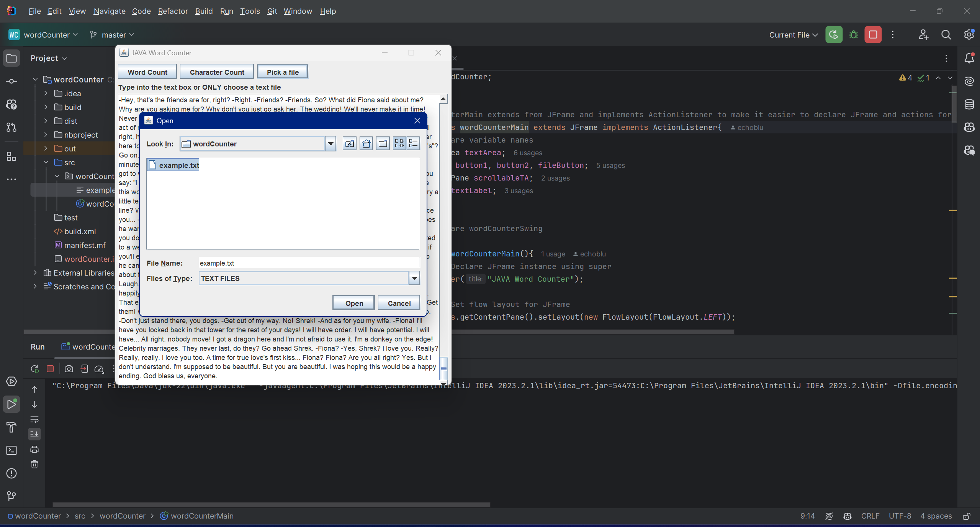This screenshot has width=980, height=527.
Task: Toggle the search icon in toolbar
Action: pyautogui.click(x=946, y=34)
